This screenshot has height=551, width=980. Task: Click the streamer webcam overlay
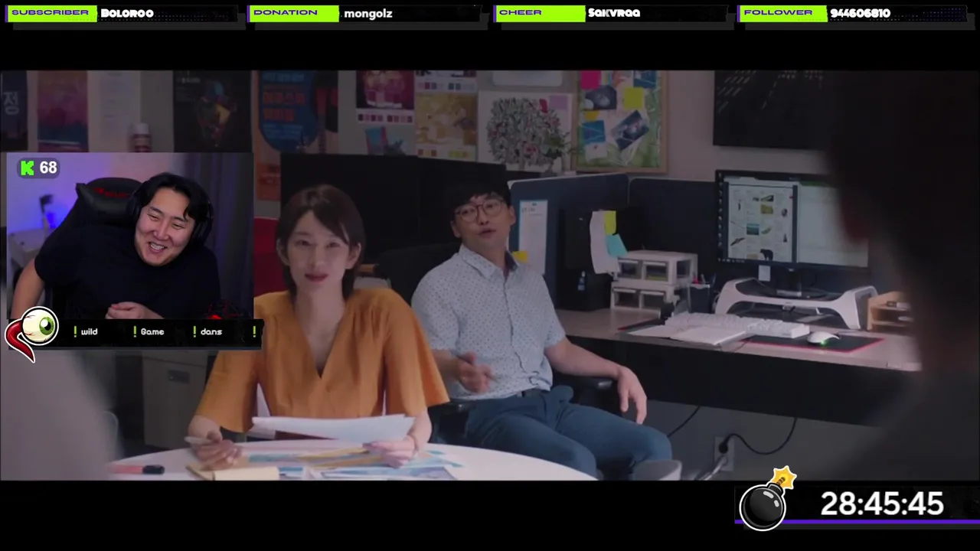pyautogui.click(x=130, y=236)
